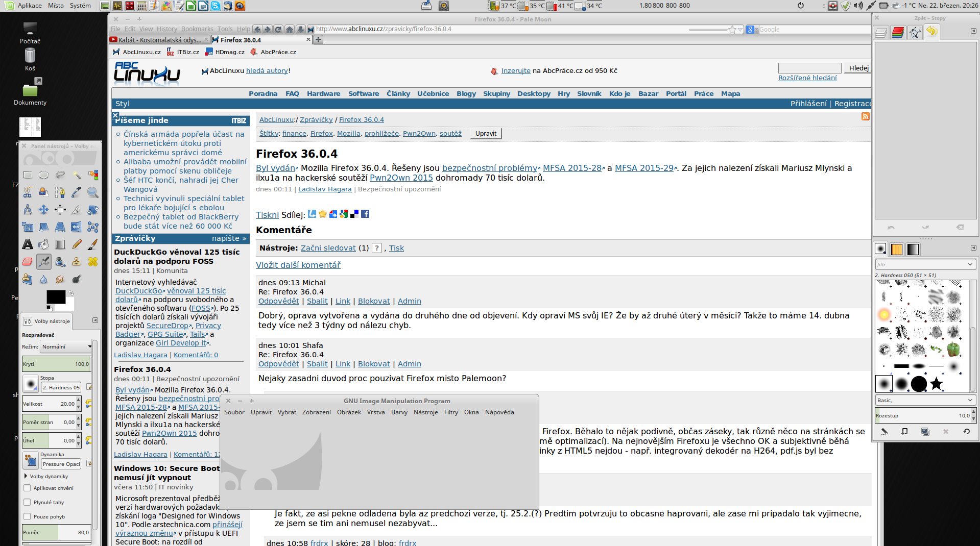Select the Bucket Fill tool
This screenshot has height=546, width=980.
[44, 244]
